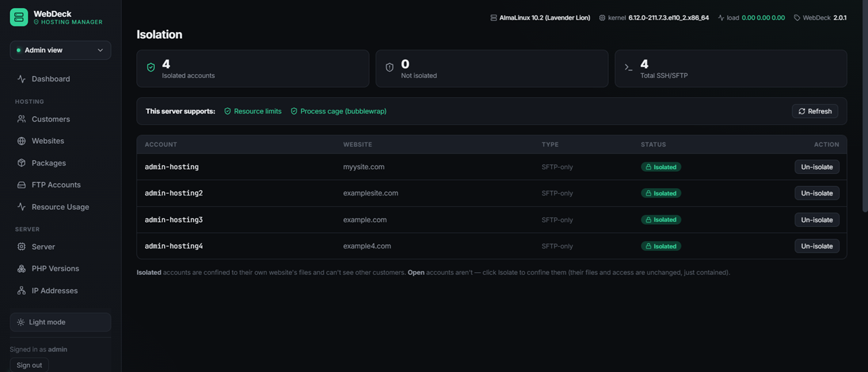Click the Server chip icon

(x=22, y=246)
